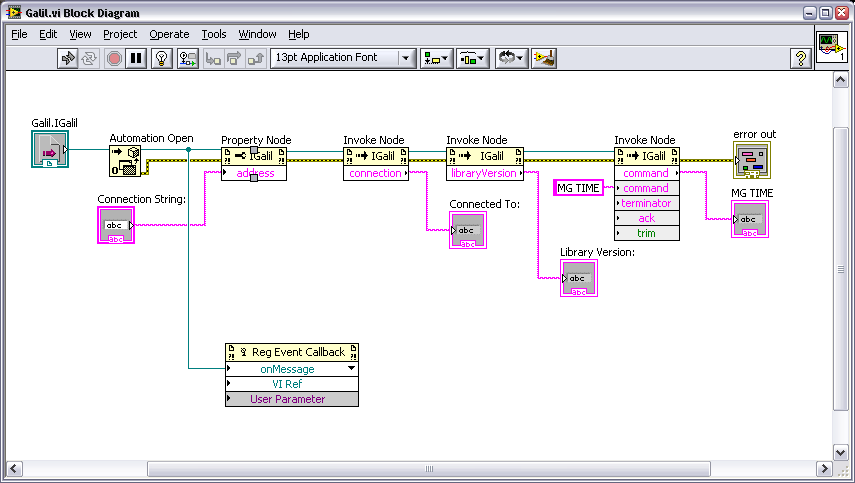
Task: Select the Connected To indicator terminal
Action: (x=468, y=230)
